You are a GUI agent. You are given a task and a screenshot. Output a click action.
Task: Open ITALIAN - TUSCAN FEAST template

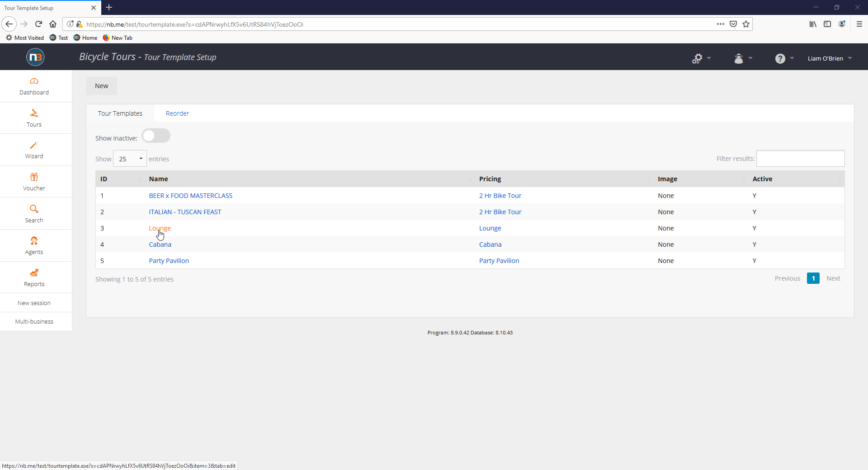pos(185,212)
